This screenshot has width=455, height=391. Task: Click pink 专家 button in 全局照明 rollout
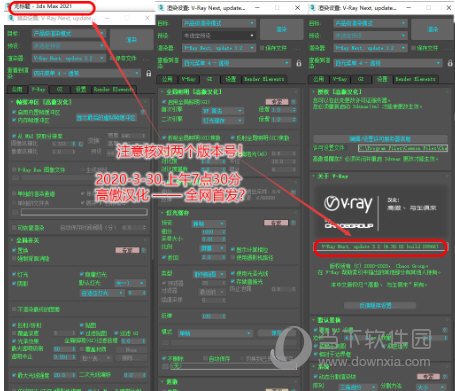click(277, 101)
